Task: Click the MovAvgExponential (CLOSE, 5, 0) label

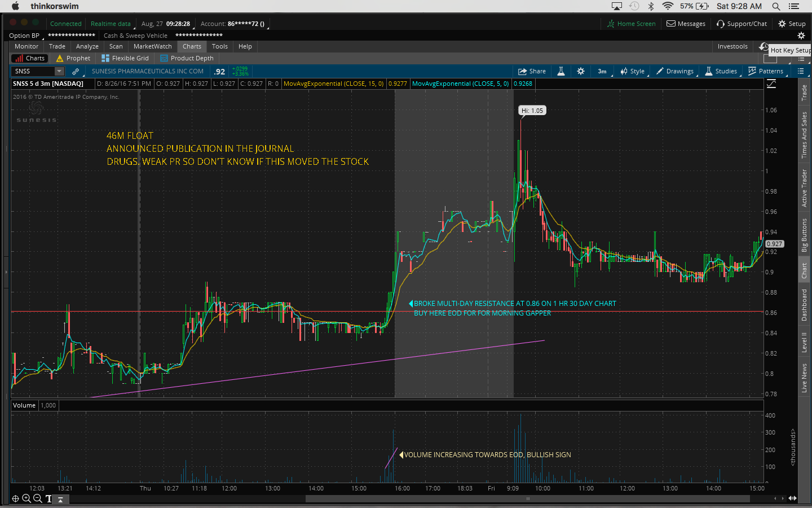Action: (x=460, y=84)
